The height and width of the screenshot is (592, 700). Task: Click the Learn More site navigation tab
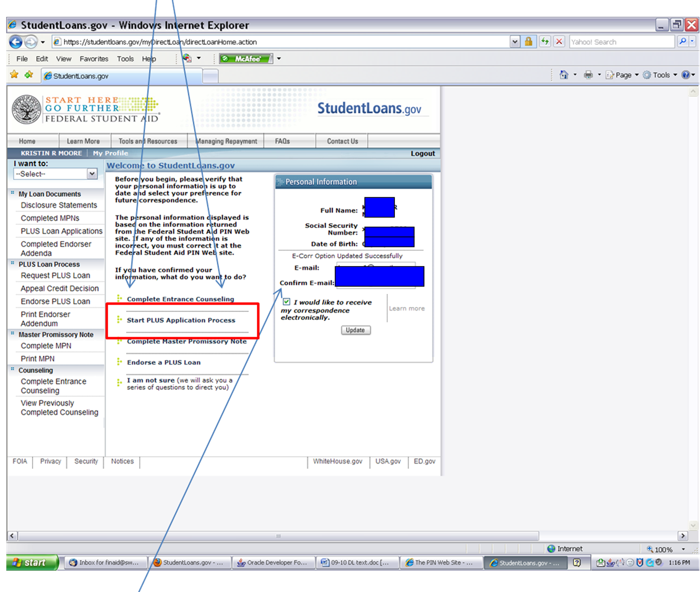[x=83, y=141]
